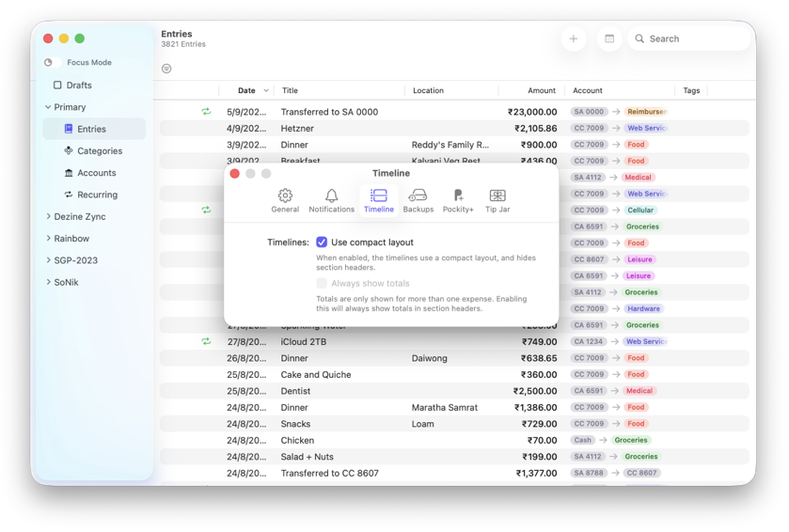789x532 pixels.
Task: Click ₹23,000.00 amount in first row
Action: (x=532, y=112)
